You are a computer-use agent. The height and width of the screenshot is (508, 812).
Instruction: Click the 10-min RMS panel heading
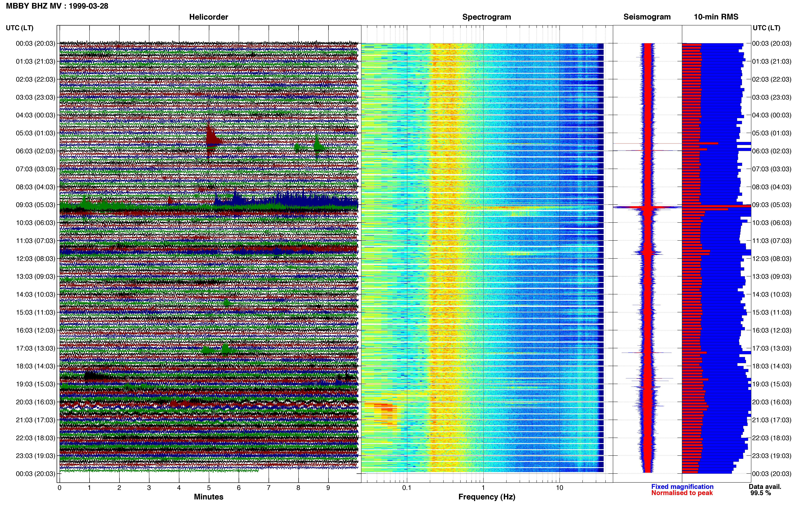(716, 17)
